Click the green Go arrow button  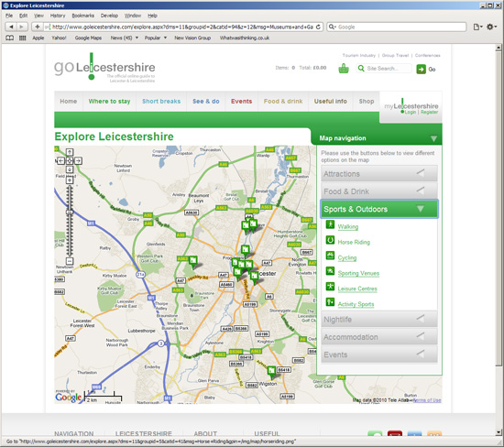pos(422,69)
